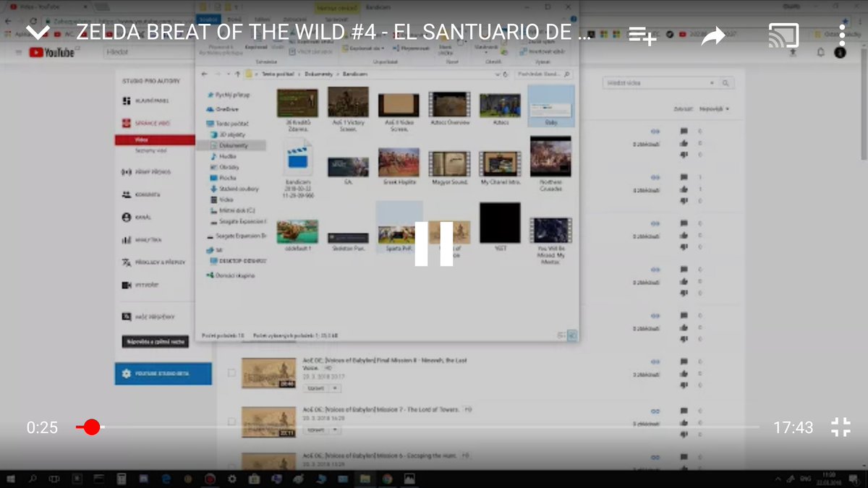Open the Windows Start button
Image resolution: width=868 pixels, height=488 pixels.
(x=12, y=479)
